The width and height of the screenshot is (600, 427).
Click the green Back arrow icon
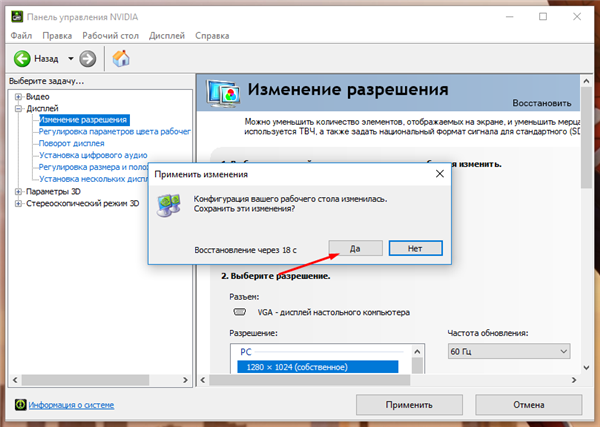[22, 59]
